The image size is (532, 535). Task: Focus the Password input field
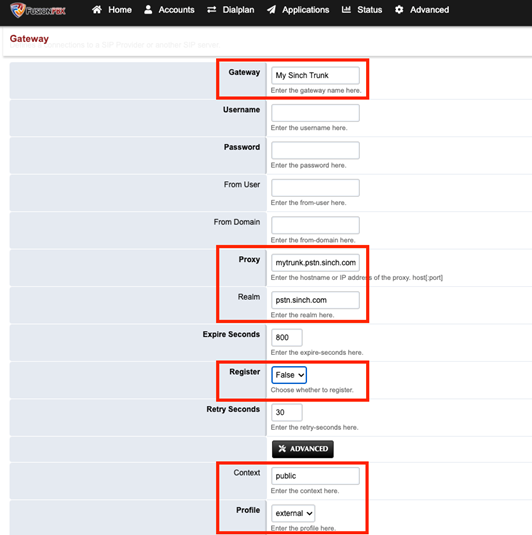tap(315, 150)
